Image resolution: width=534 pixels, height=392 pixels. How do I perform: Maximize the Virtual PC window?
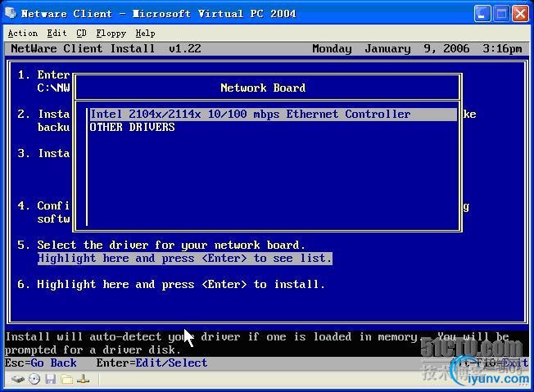click(x=501, y=14)
